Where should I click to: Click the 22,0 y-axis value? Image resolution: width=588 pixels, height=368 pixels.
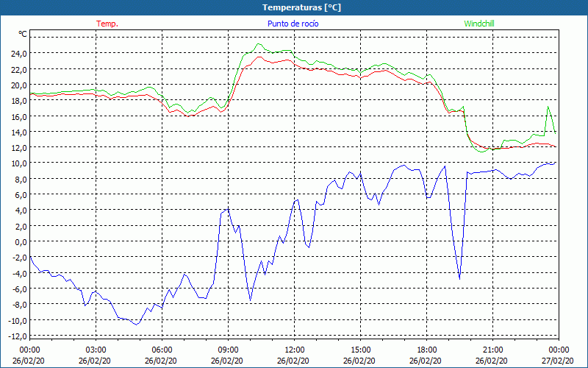(x=19, y=69)
